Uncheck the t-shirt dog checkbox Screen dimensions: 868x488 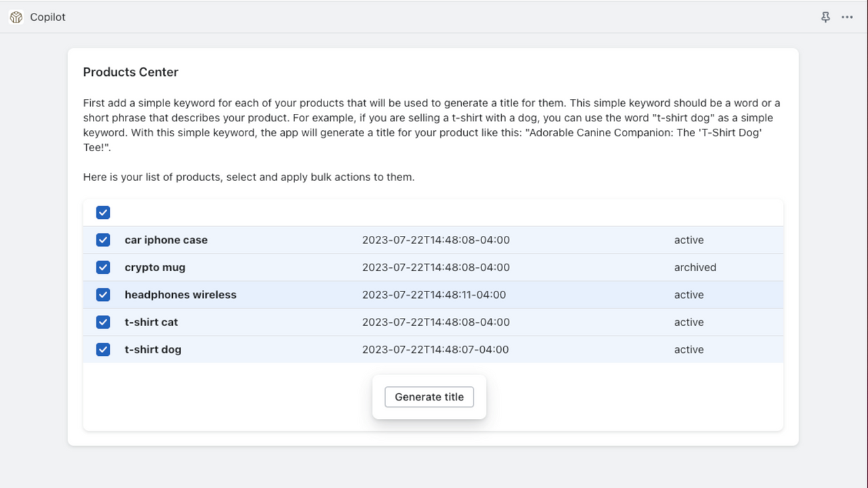click(x=103, y=350)
